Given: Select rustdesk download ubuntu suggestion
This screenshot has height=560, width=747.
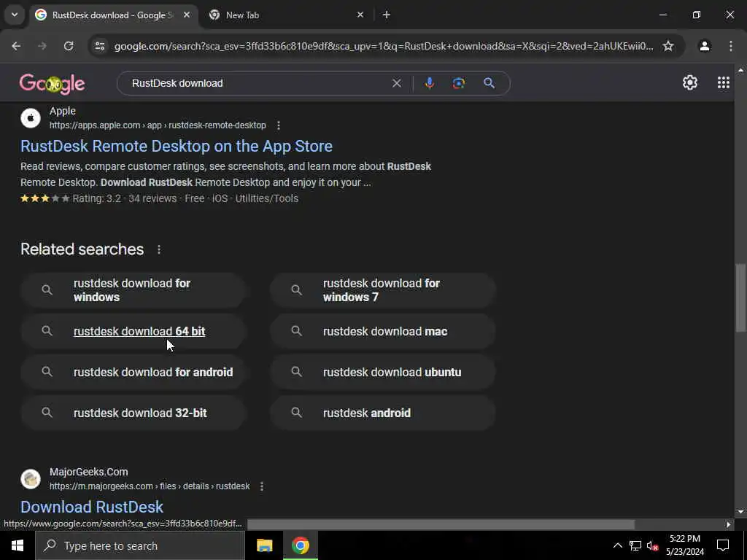Looking at the screenshot, I should pos(382,372).
